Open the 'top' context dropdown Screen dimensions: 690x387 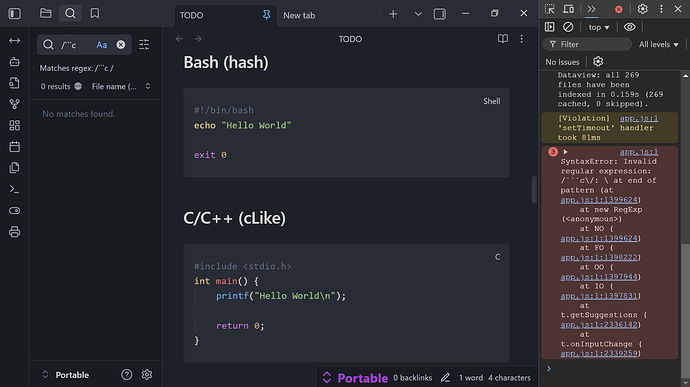tap(599, 27)
